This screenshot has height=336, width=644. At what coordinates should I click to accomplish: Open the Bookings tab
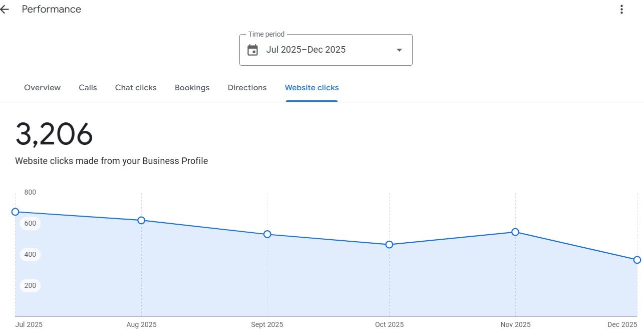[x=192, y=88]
